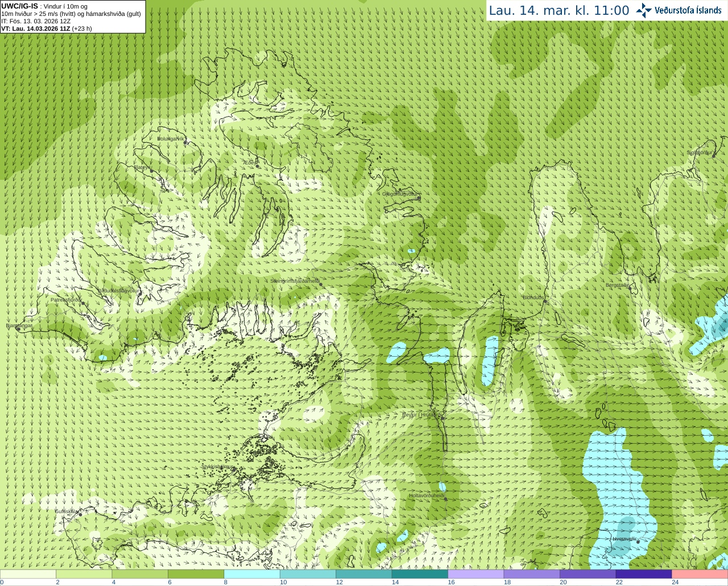Click the Flateyri station marker
The height and width of the screenshot is (586, 728).
click(x=151, y=171)
